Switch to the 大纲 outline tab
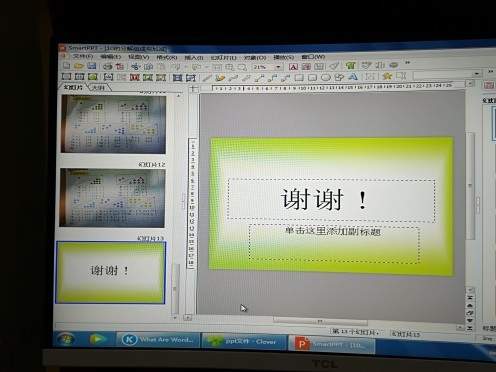This screenshot has width=496, height=372. (x=98, y=88)
